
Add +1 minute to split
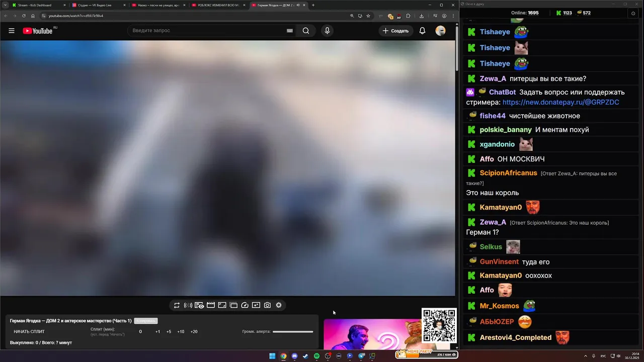point(157,332)
